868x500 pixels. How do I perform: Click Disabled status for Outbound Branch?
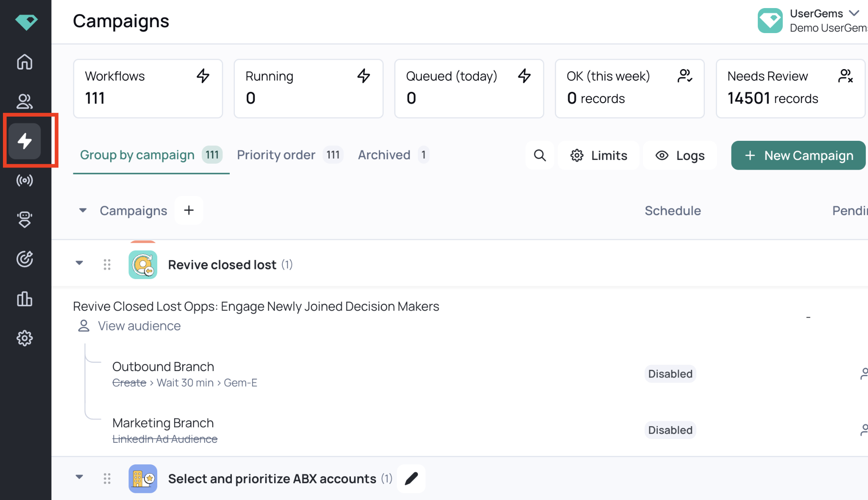click(670, 374)
